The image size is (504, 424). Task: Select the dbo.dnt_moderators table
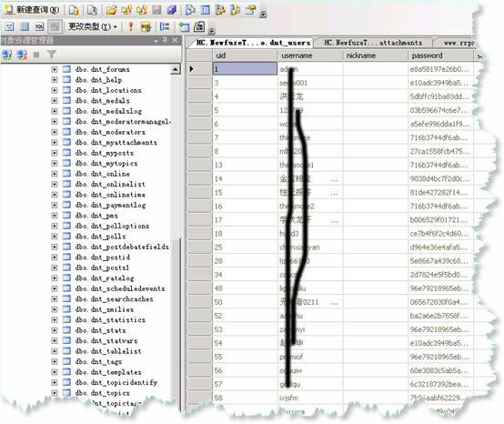(110, 132)
